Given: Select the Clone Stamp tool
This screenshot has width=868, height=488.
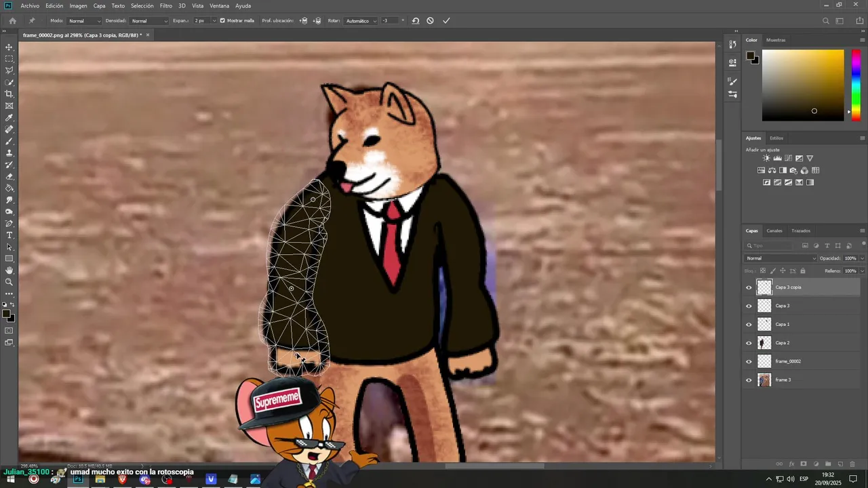Looking at the screenshot, I should [x=9, y=153].
